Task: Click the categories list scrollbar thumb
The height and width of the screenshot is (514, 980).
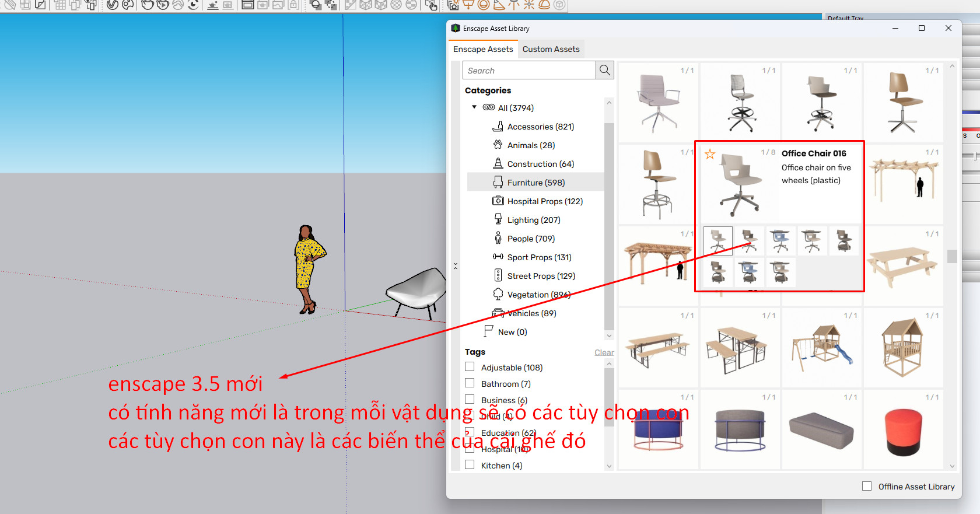Action: click(x=609, y=226)
